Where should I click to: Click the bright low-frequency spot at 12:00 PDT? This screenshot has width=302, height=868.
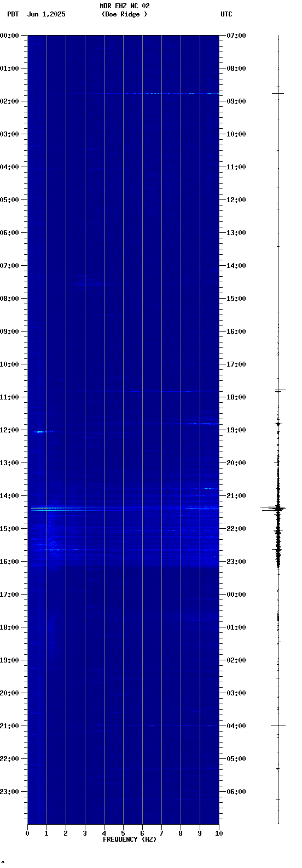40,432
